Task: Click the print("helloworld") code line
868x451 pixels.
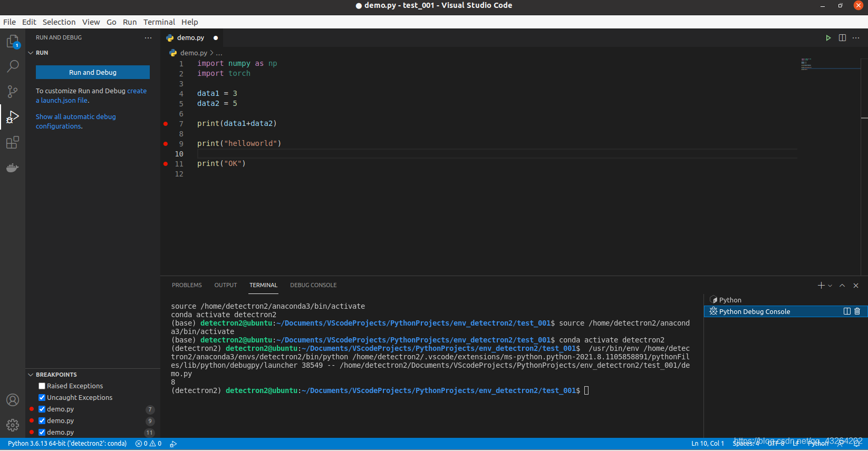Action: [239, 144]
